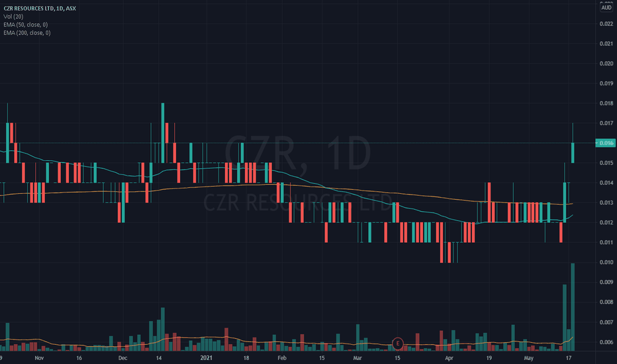Click the Nov date label
617x364 pixels.
(x=39, y=358)
